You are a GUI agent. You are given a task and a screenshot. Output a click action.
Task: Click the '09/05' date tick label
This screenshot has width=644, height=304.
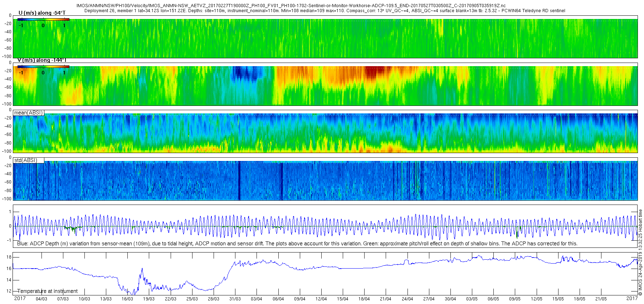click(515, 299)
